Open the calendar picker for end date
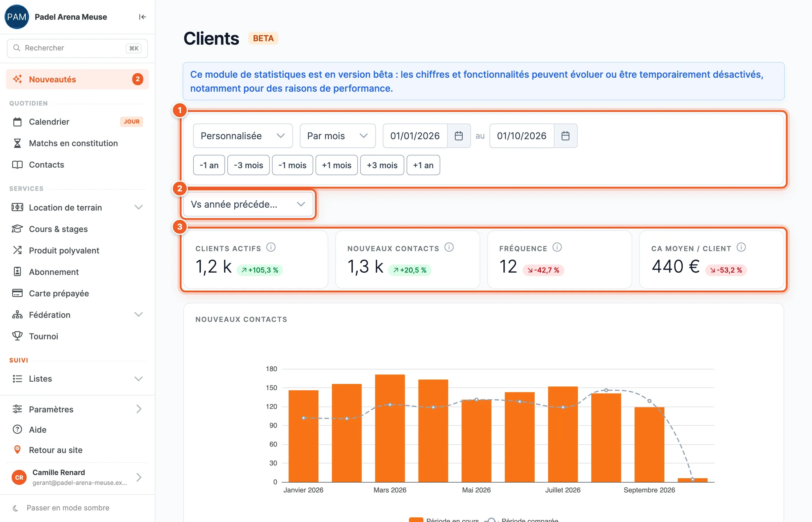The image size is (812, 522). point(565,136)
